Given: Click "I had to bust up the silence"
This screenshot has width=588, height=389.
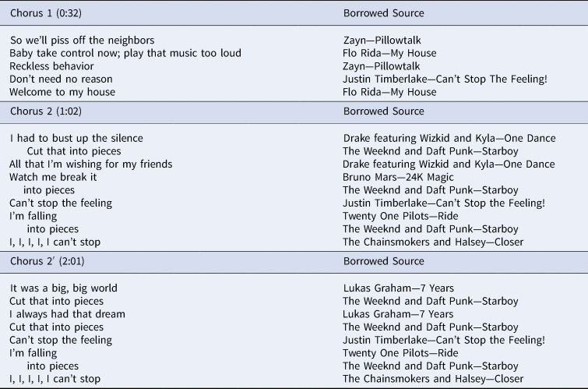Looking at the screenshot, I should coord(76,138).
